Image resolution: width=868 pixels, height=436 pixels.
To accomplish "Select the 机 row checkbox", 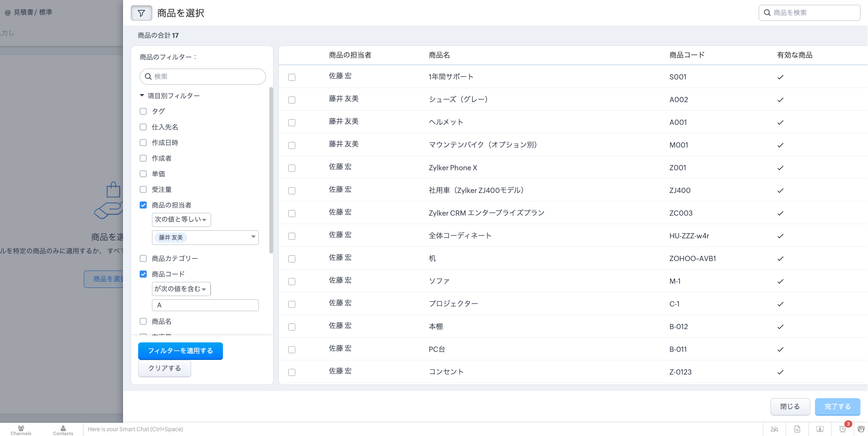I will pyautogui.click(x=292, y=259).
